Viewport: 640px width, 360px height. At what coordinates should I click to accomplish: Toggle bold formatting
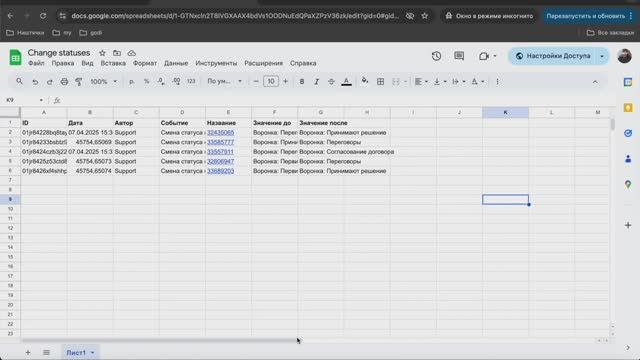coord(302,82)
